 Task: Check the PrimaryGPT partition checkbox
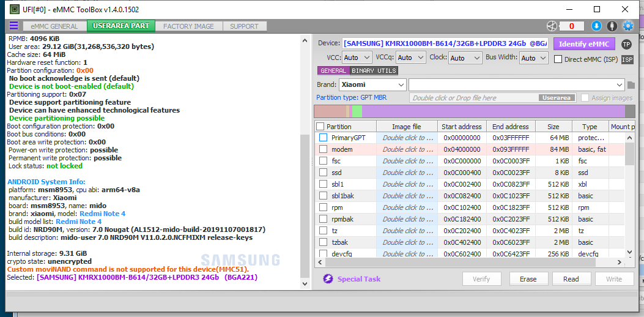point(324,138)
